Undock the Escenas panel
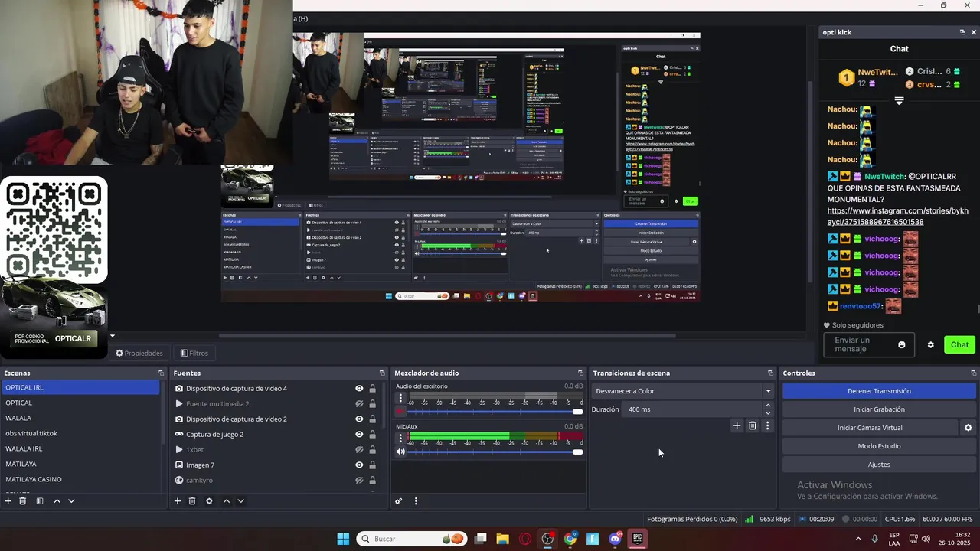 point(161,373)
